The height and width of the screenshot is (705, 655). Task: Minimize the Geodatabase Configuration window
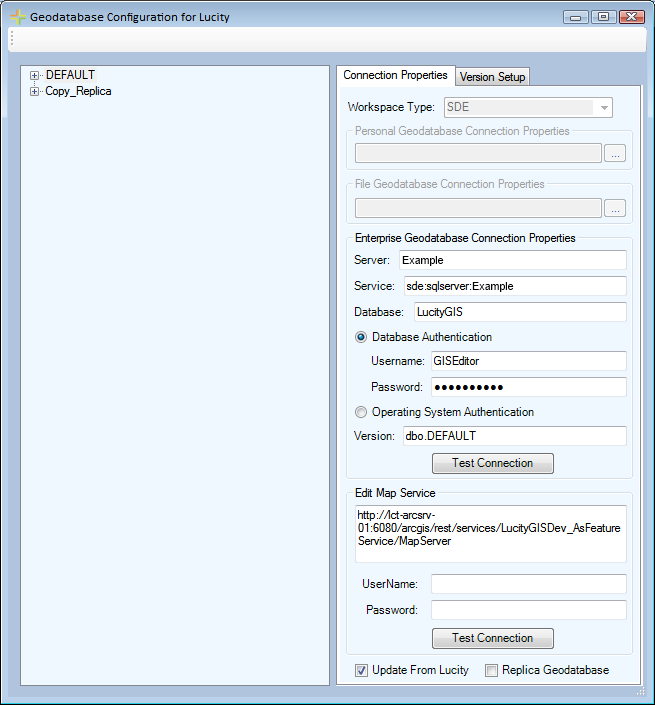click(x=575, y=17)
